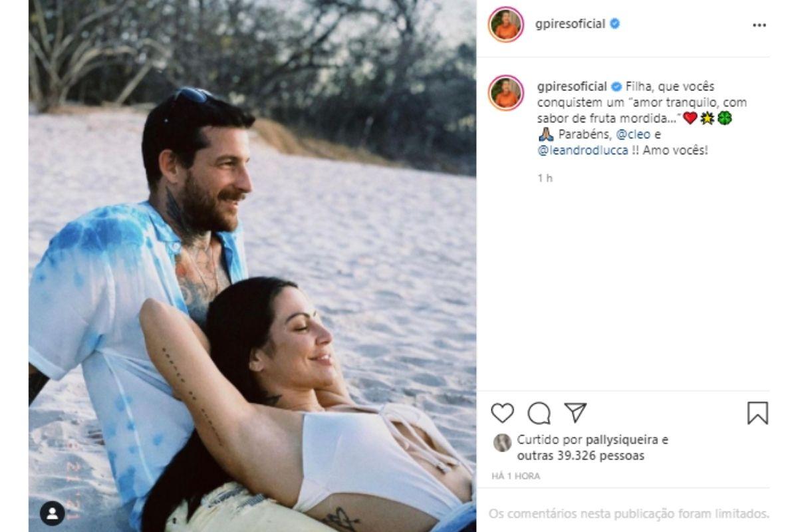
Task: Open the comment bubble icon
Action: [539, 413]
